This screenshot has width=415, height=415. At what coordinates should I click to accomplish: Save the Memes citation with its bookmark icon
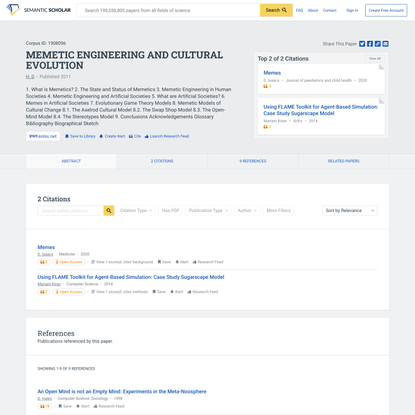(x=164, y=262)
